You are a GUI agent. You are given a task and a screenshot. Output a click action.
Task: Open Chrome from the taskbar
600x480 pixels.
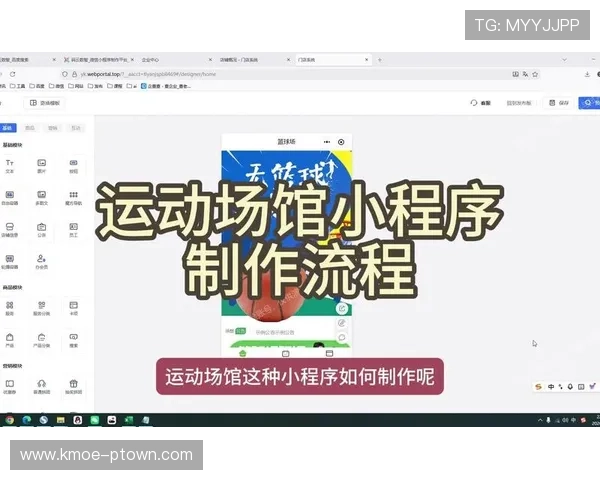(10, 420)
